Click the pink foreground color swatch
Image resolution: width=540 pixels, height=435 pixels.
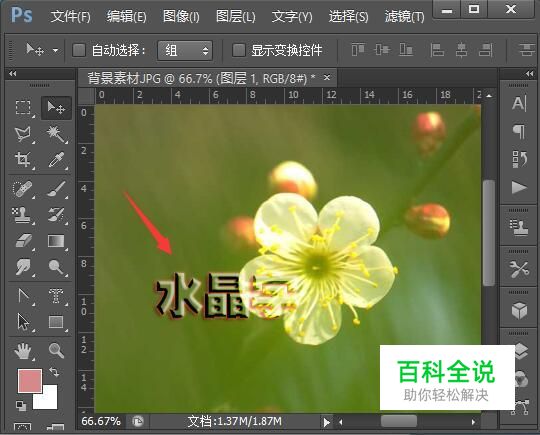[30, 381]
